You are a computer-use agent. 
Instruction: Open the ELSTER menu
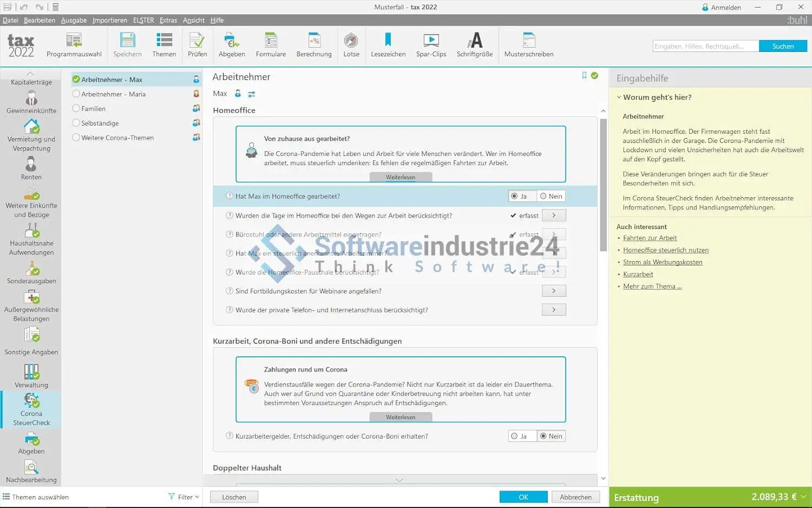click(x=143, y=20)
